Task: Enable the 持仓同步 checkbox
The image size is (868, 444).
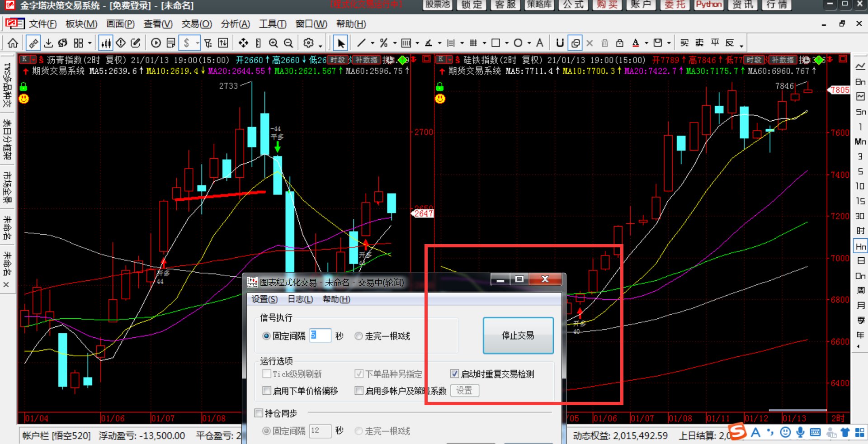Action: pos(259,413)
